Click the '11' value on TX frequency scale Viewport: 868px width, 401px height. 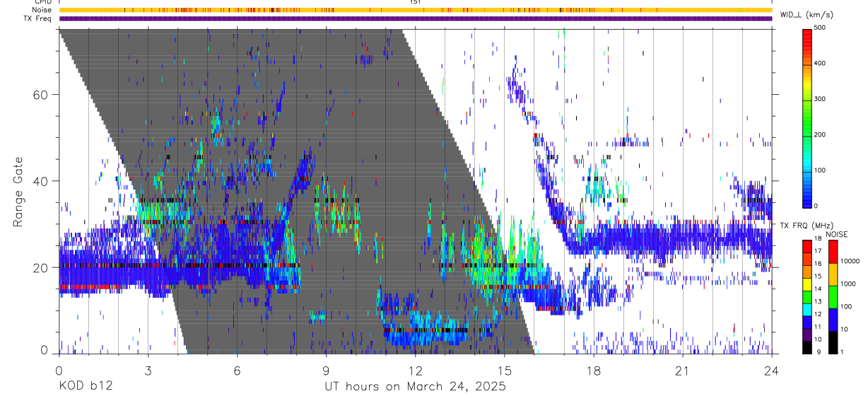pos(818,327)
